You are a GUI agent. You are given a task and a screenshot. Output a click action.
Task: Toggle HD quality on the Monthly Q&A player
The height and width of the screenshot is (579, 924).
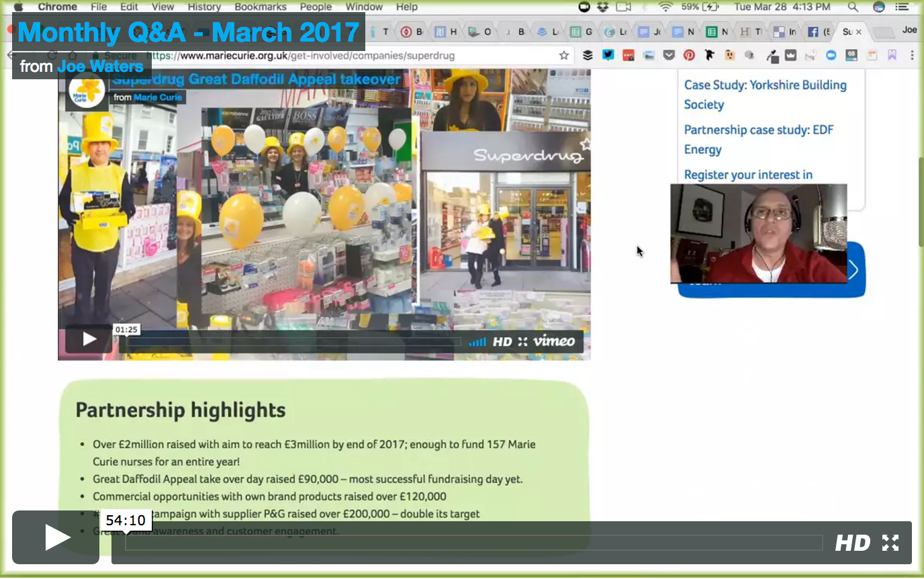853,543
